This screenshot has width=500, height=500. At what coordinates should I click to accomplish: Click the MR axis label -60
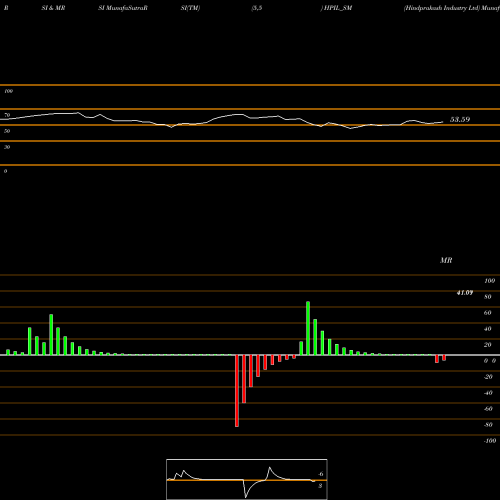pos(488,409)
